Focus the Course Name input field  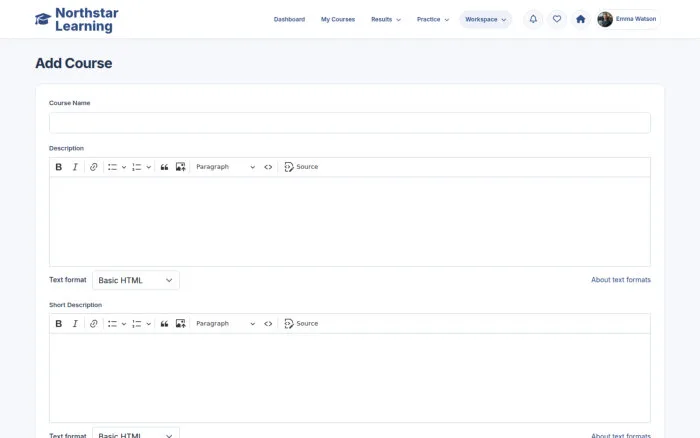[x=350, y=123]
